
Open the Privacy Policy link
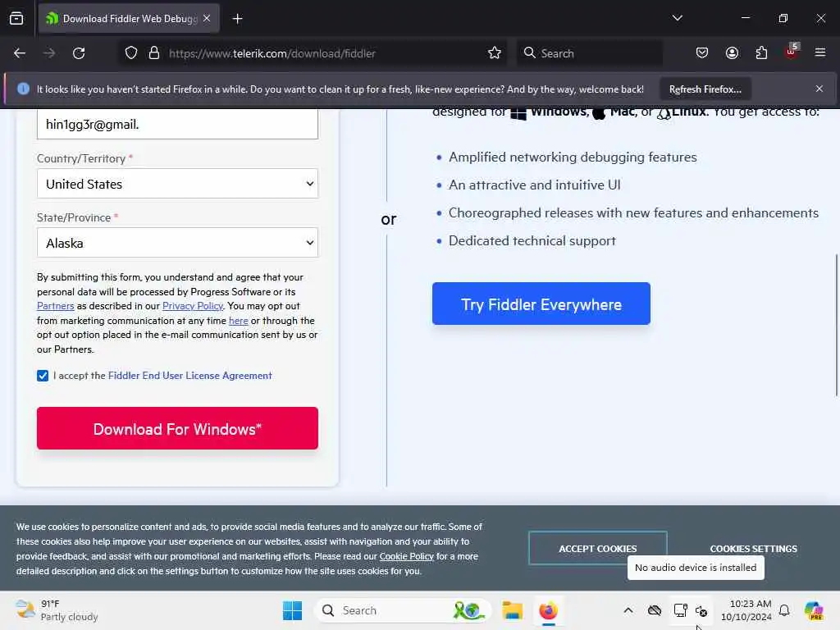tap(193, 306)
